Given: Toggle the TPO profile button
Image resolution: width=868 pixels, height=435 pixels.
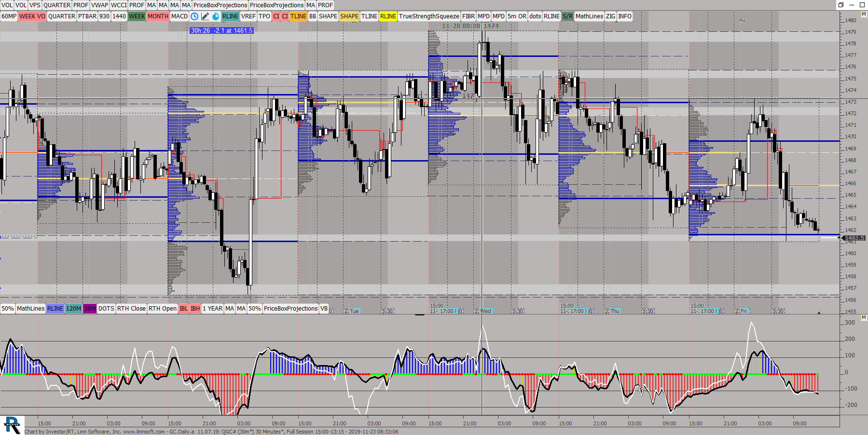Looking at the screenshot, I should tap(264, 16).
